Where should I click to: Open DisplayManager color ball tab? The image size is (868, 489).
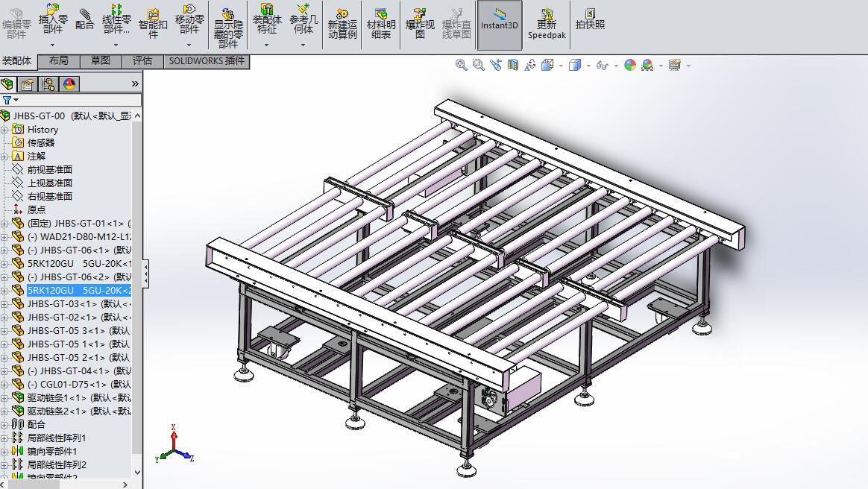point(69,84)
